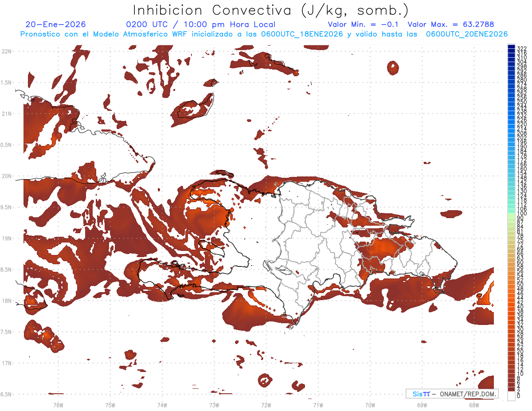Viewport: 532px width, 411px height.
Task: Click the '60' value on the color scale
Action: (x=520, y=262)
